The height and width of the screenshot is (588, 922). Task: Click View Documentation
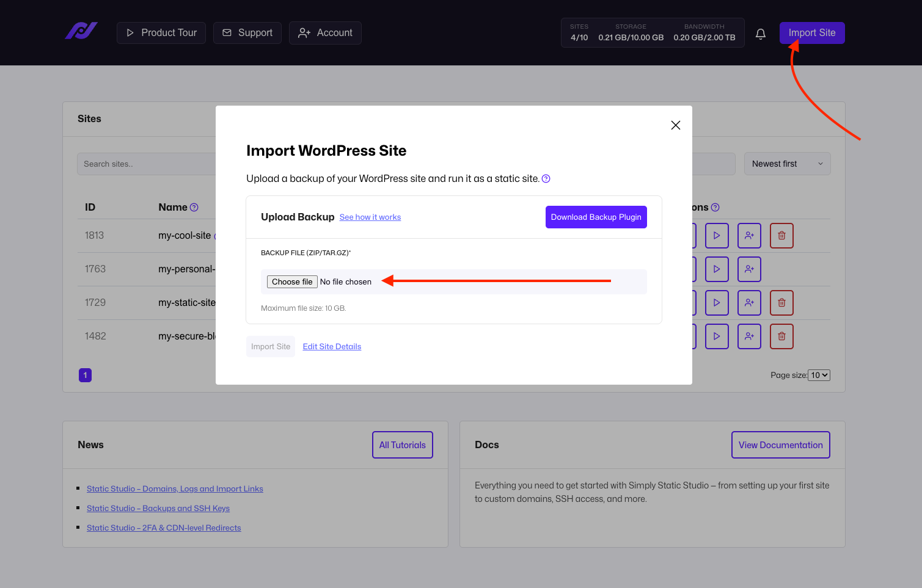point(781,445)
